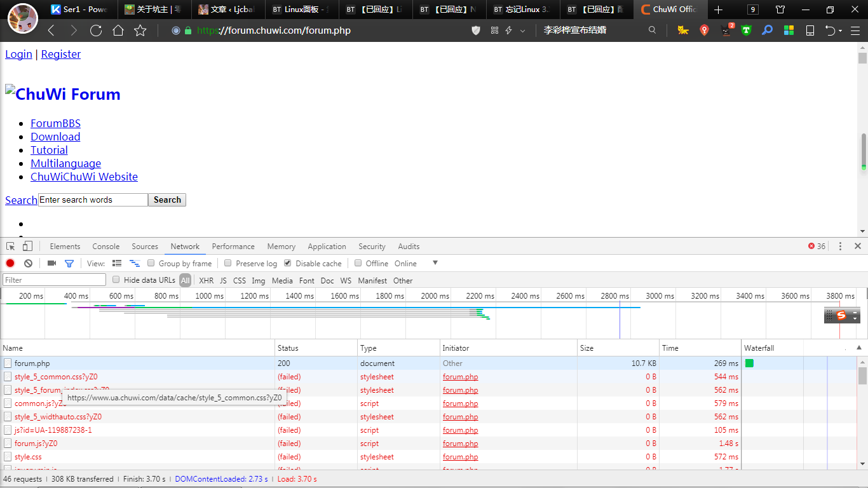
Task: Click the browser back arrow
Action: (x=51, y=30)
